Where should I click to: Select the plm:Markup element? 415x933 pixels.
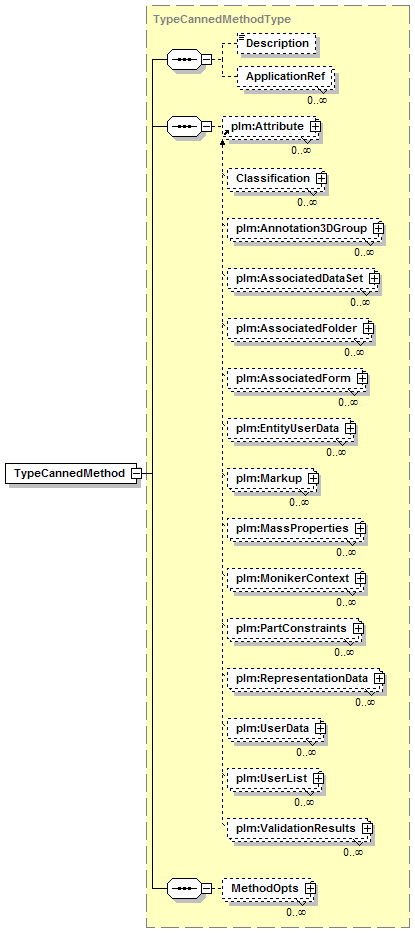pos(273,478)
